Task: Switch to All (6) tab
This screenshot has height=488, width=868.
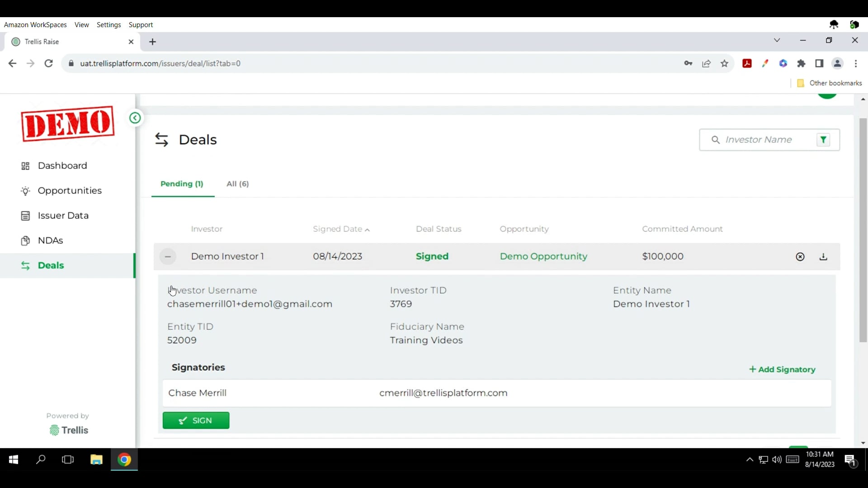Action: click(238, 184)
